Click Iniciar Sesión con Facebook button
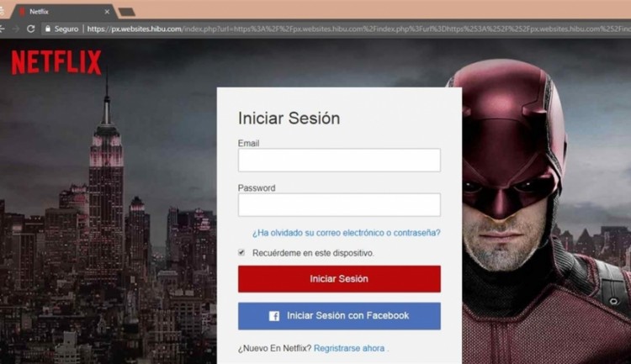The height and width of the screenshot is (364, 631). tap(339, 316)
